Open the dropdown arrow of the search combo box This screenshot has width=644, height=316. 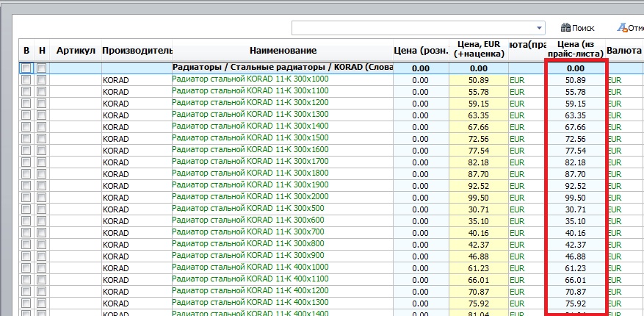(539, 28)
